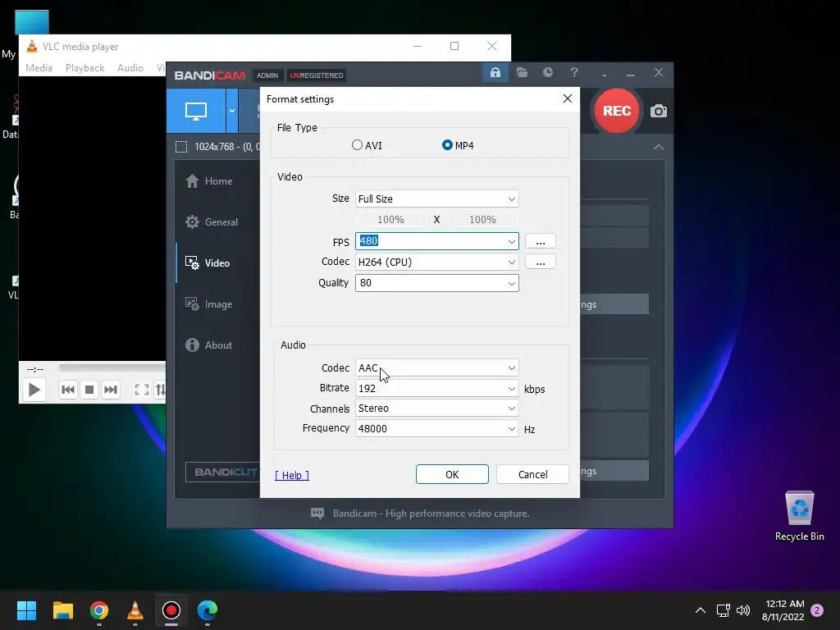Open the notification badge showing 2

point(817,610)
